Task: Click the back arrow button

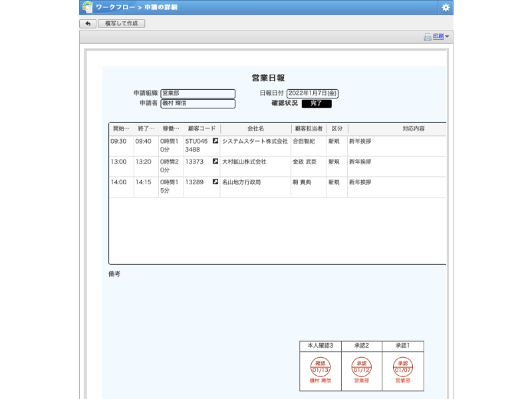Action: click(88, 23)
